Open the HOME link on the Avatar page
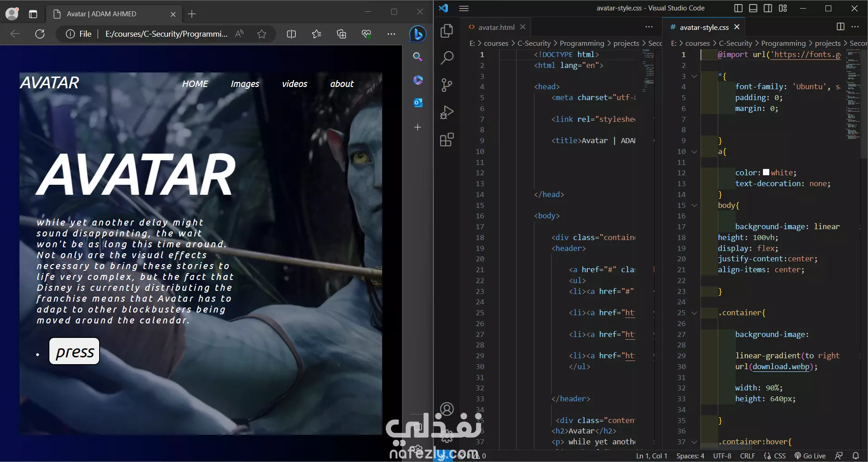This screenshot has height=462, width=868. (195, 84)
